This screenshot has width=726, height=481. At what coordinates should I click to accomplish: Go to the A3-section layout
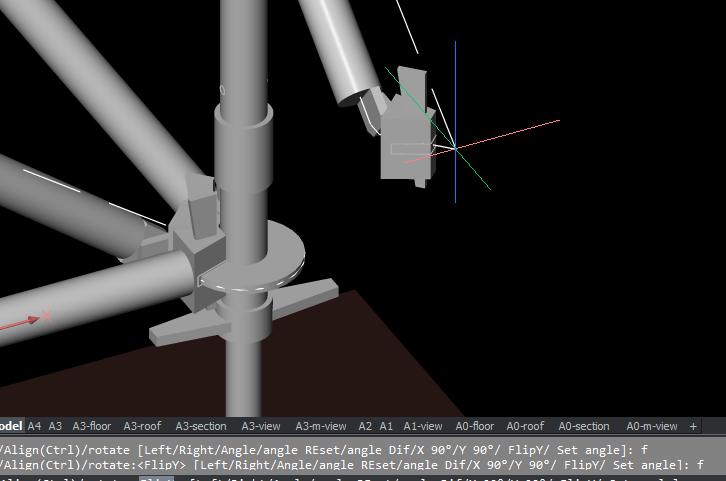tap(201, 426)
